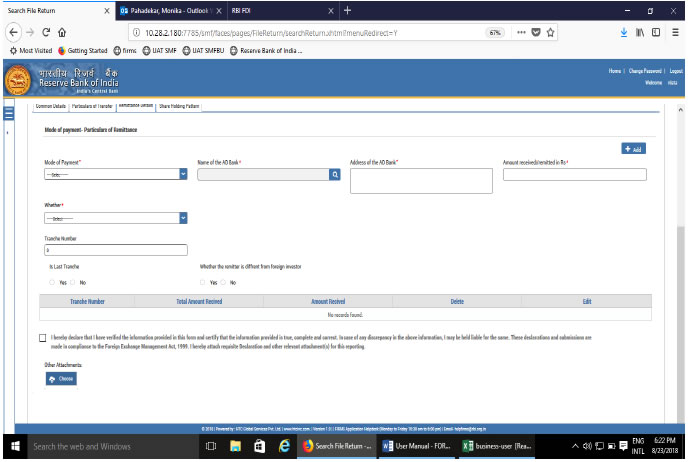Click the Logout link
Viewport: 688px width, 462px height.
676,71
